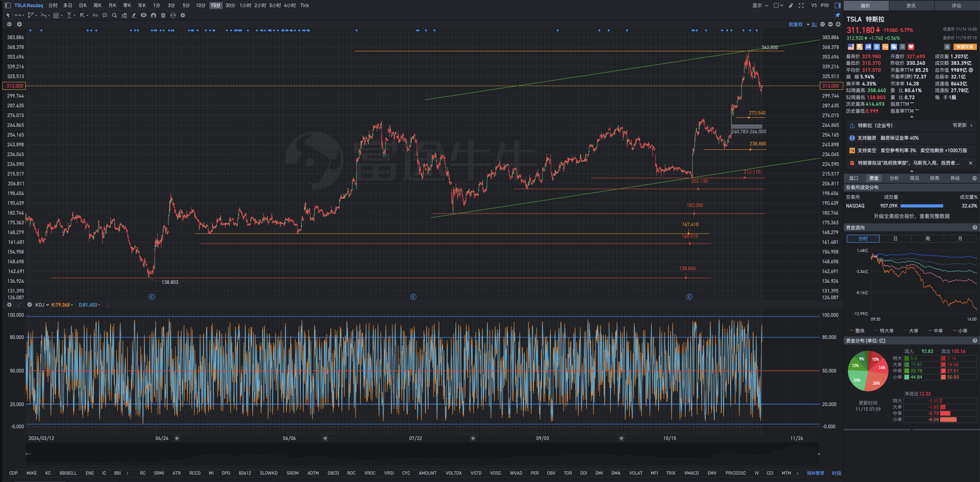Open the chart statistics measuring tool
The height and width of the screenshot is (482, 980).
point(124,15)
